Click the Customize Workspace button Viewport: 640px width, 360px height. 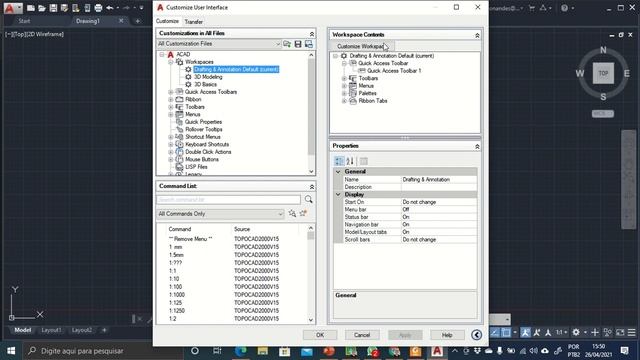362,46
